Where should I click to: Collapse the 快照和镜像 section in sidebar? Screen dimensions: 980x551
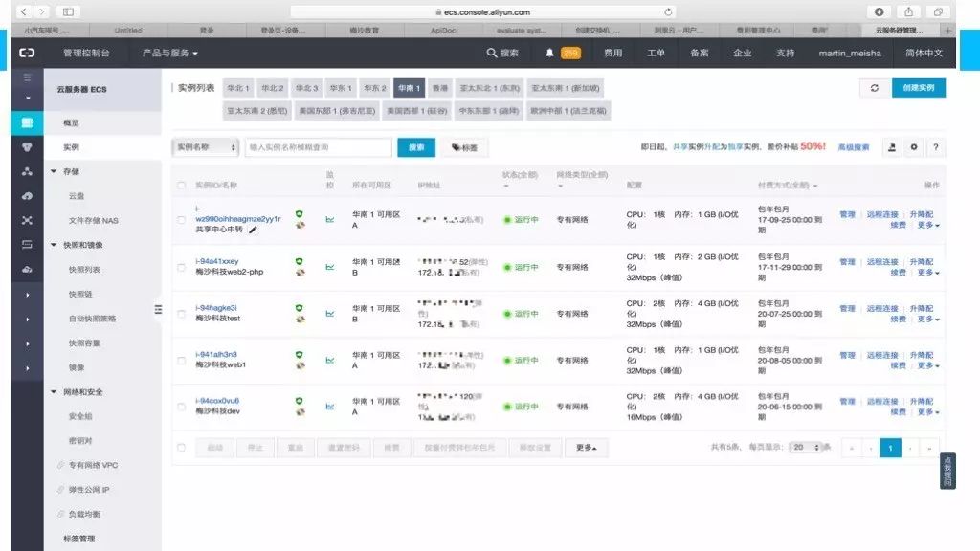[x=54, y=245]
